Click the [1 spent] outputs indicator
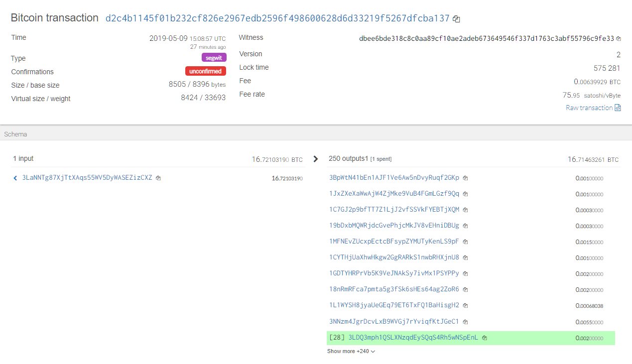This screenshot has width=632, height=364. click(381, 159)
